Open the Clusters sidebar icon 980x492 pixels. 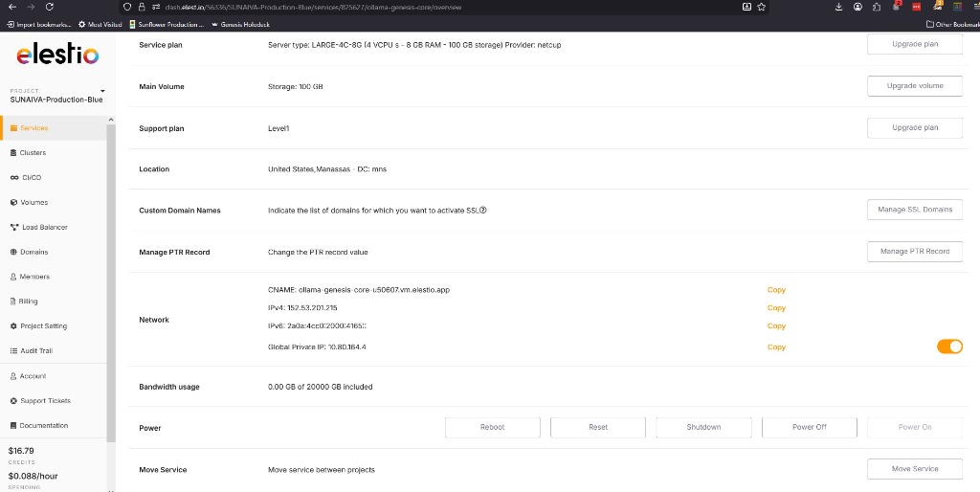click(13, 153)
